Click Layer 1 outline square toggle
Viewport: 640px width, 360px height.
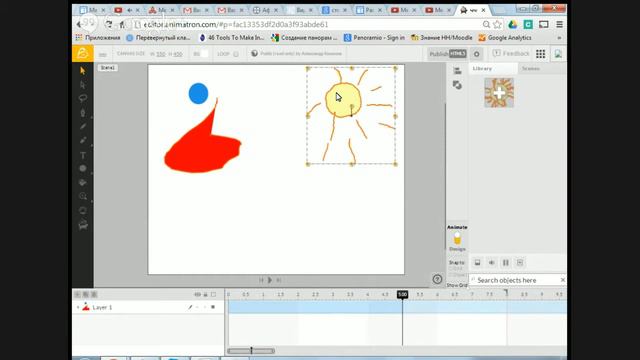click(x=213, y=307)
